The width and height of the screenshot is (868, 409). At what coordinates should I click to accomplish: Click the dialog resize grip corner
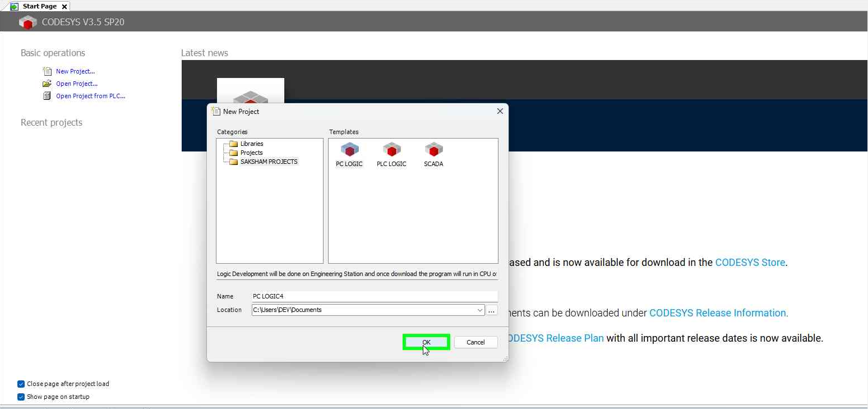(505, 359)
